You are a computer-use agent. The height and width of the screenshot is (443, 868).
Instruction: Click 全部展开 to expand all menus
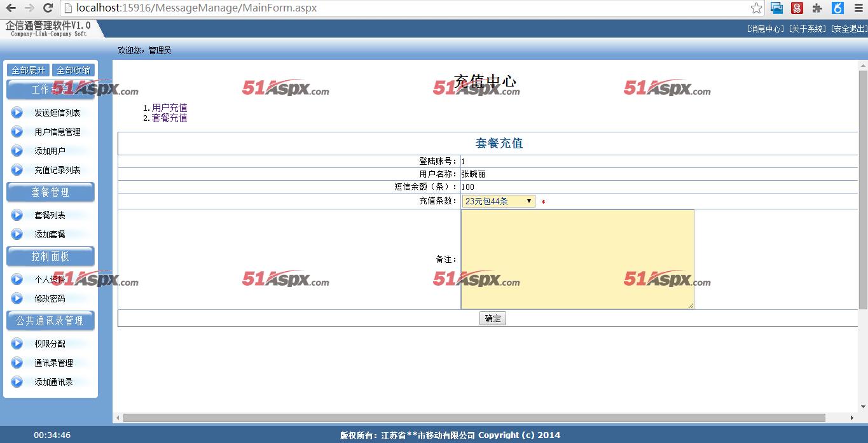tap(28, 70)
